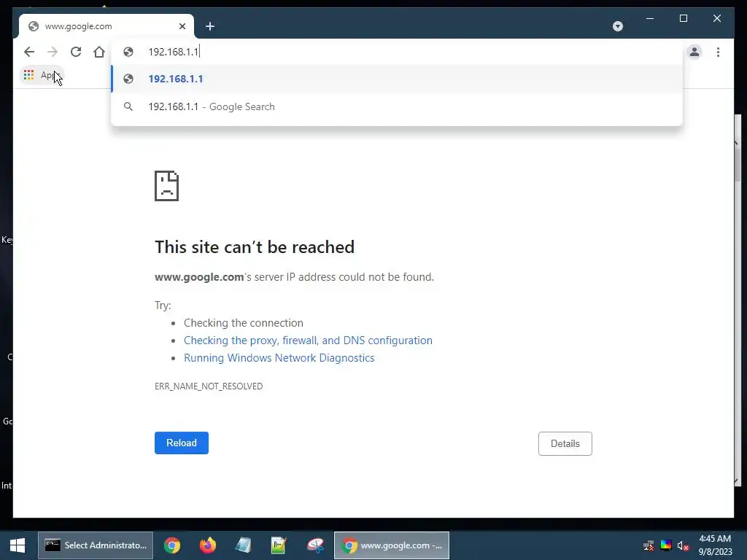Click the blue Reload button
The height and width of the screenshot is (560, 747).
(x=182, y=443)
